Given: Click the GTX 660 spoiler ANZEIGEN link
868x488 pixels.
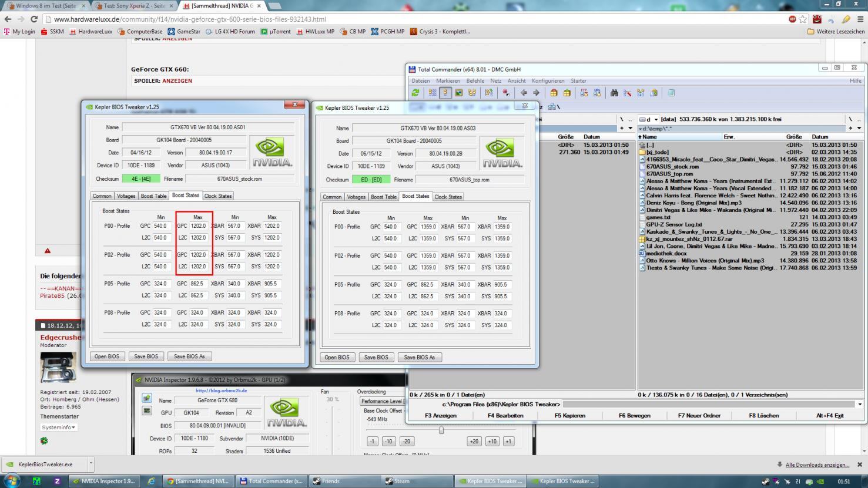Looking at the screenshot, I should (x=177, y=81).
